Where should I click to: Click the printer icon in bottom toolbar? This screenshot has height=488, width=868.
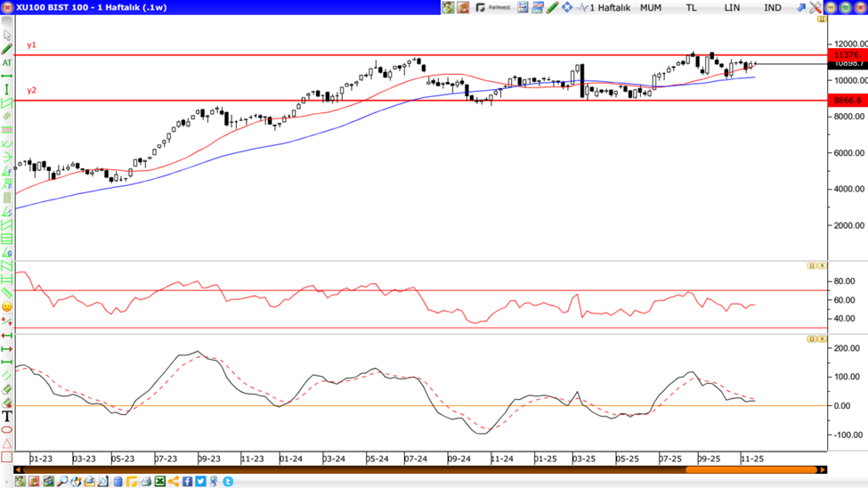coord(146,482)
